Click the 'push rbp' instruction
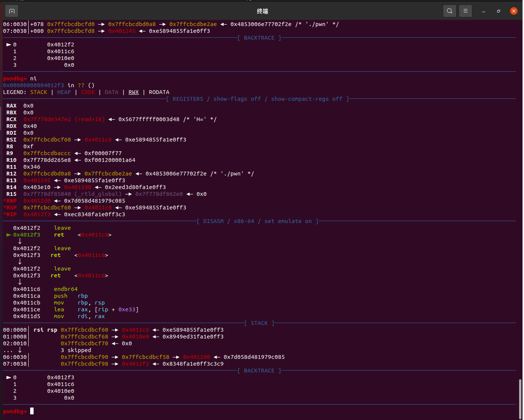This screenshot has width=524, height=420. pyautogui.click(x=71, y=296)
